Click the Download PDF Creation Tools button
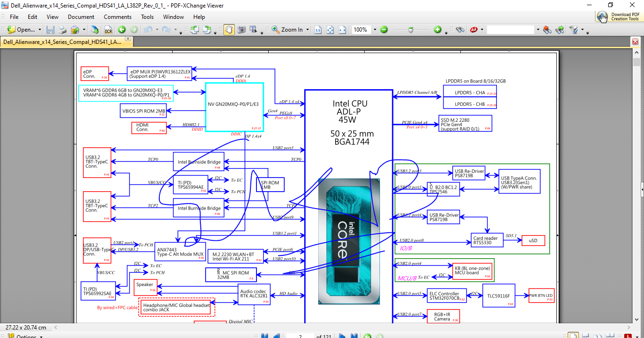Screen dimensions: 644x338 (619, 17)
